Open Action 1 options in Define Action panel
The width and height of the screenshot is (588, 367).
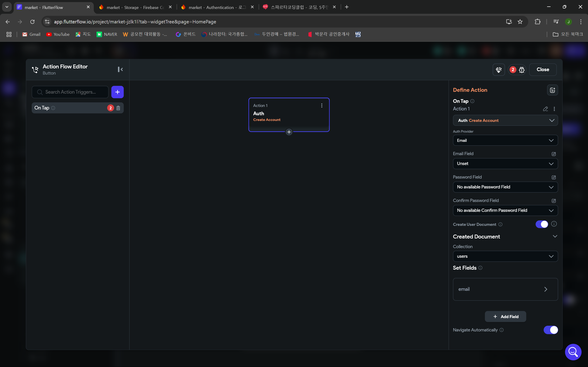[554, 109]
